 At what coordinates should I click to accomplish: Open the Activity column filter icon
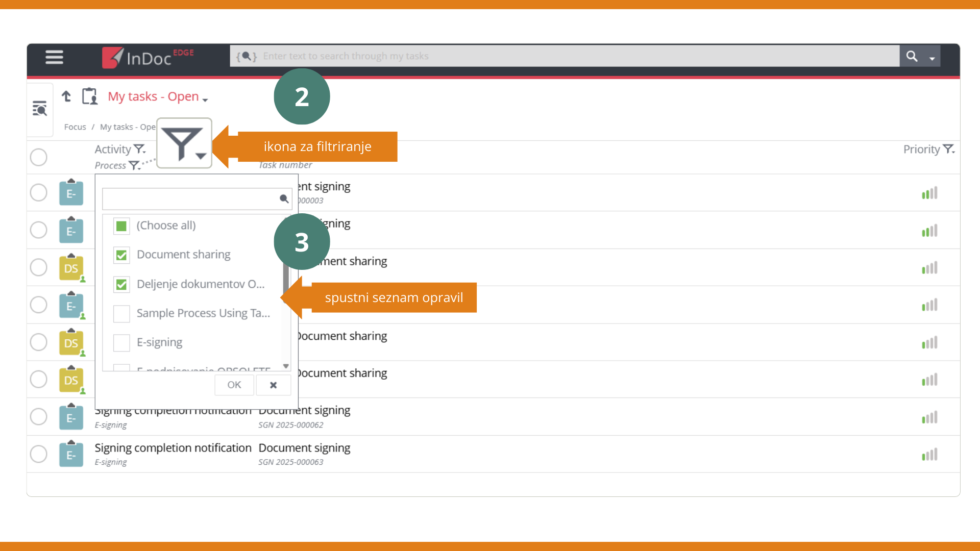139,149
